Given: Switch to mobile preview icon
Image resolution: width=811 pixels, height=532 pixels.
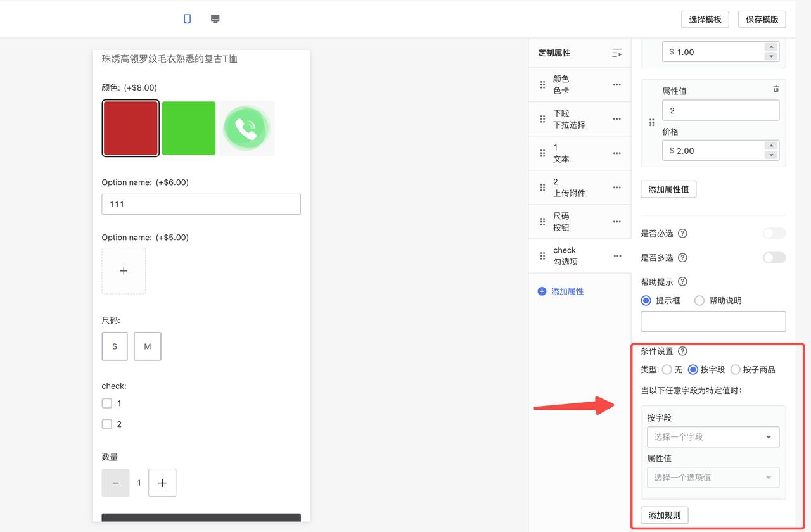Looking at the screenshot, I should tap(188, 19).
